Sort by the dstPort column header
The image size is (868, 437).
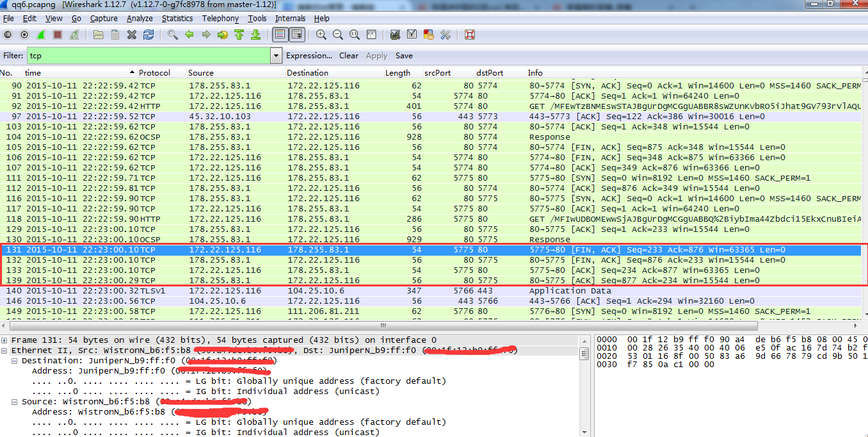(x=500, y=72)
